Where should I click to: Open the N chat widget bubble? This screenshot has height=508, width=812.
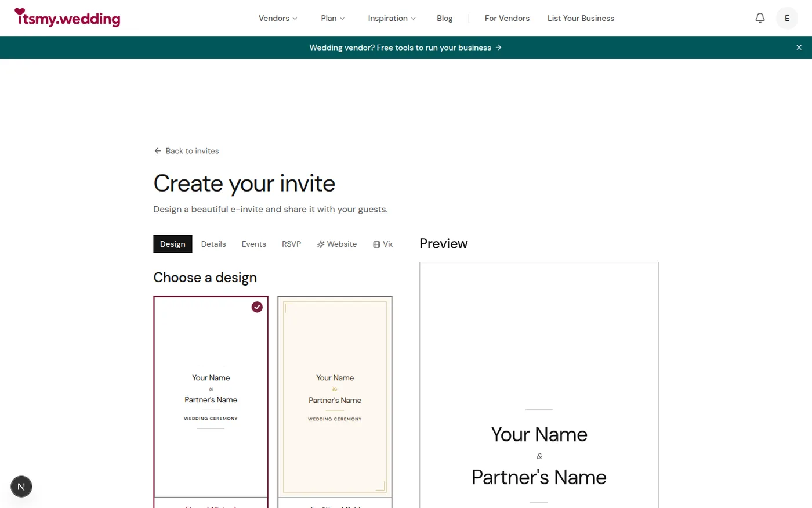click(x=21, y=487)
